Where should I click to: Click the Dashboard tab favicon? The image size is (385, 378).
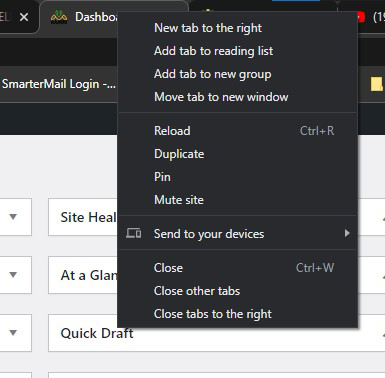point(59,17)
